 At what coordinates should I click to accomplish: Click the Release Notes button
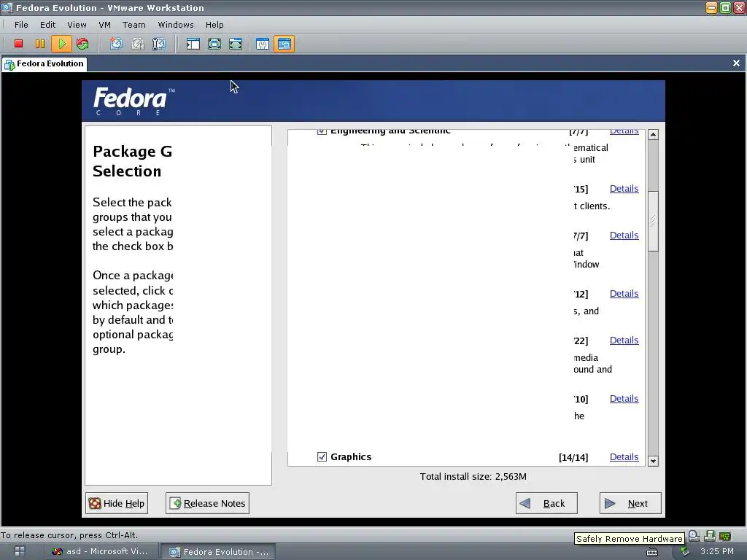pos(207,503)
